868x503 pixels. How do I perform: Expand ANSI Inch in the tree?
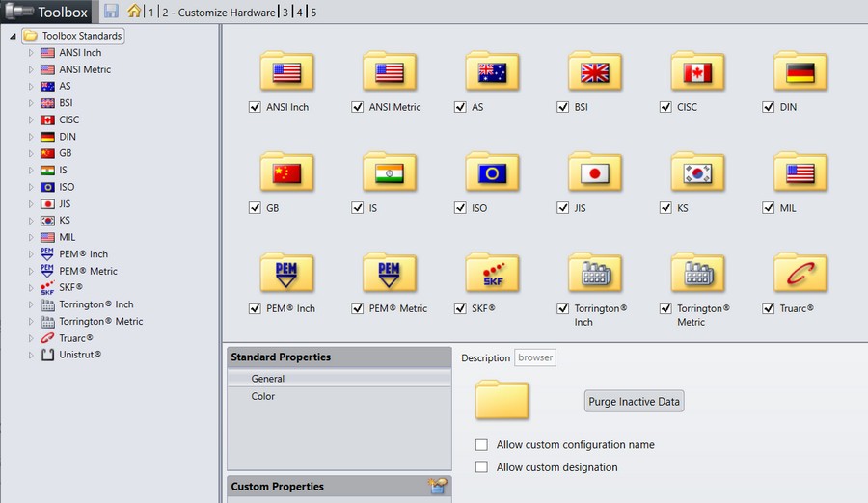[x=31, y=53]
